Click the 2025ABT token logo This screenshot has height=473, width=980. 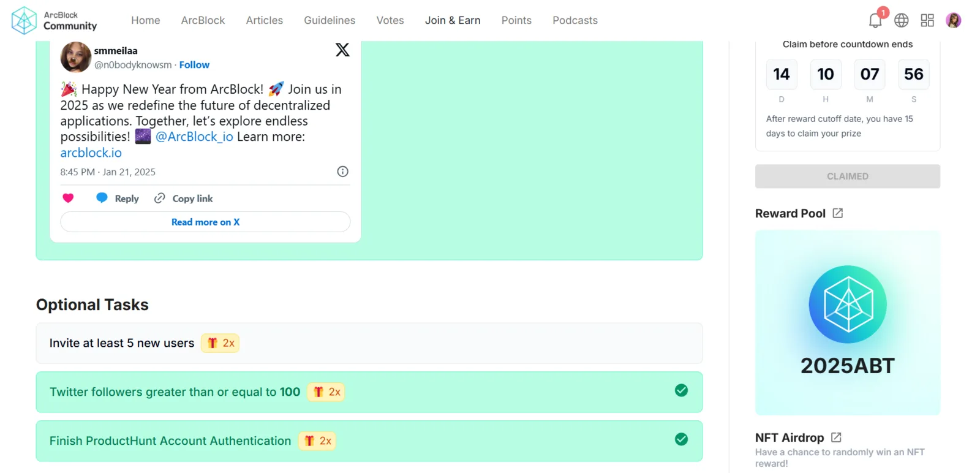[x=848, y=305]
